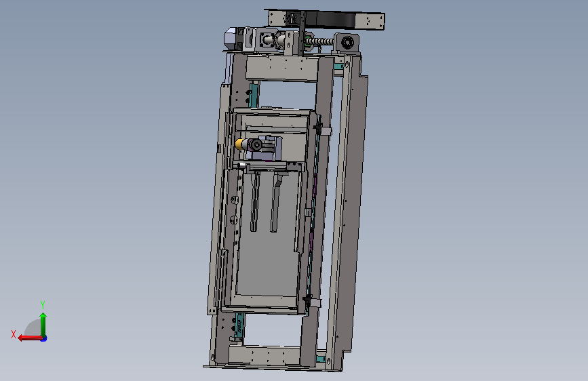
Task: Select the bearing block at the ball screw's right end
Action: click(x=347, y=43)
